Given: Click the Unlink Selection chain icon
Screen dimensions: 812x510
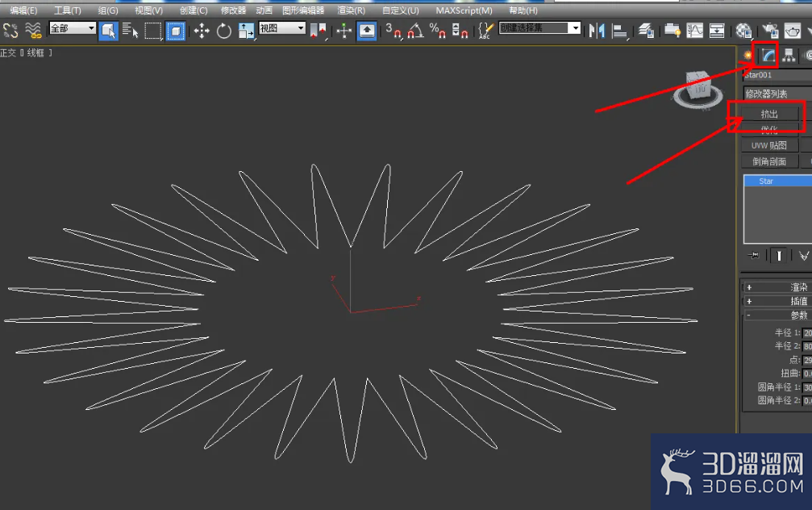Looking at the screenshot, I should tap(10, 31).
